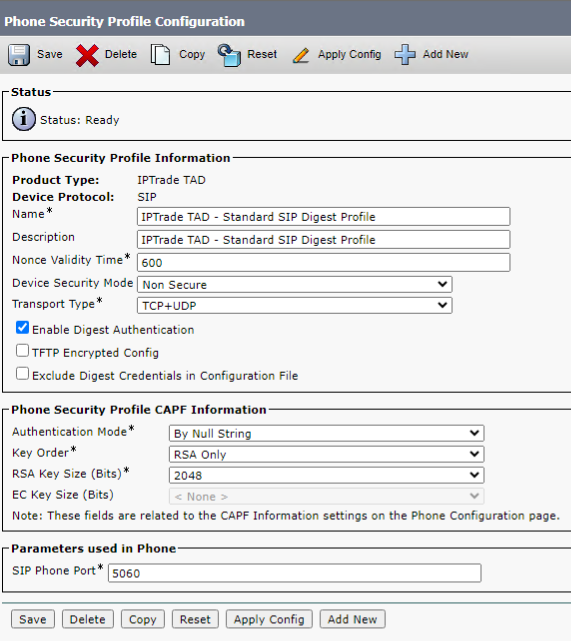This screenshot has width=571, height=641.
Task: Click the bottom Reset button
Action: [195, 619]
